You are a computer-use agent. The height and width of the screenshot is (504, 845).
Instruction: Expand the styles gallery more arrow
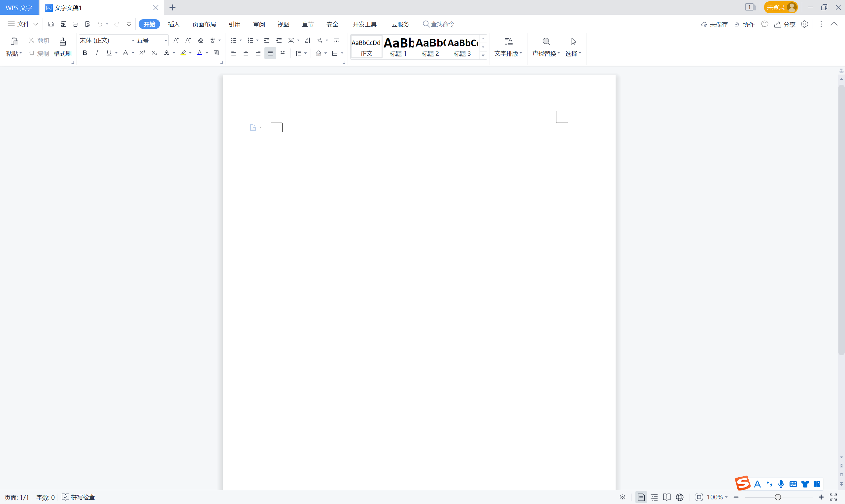point(483,55)
